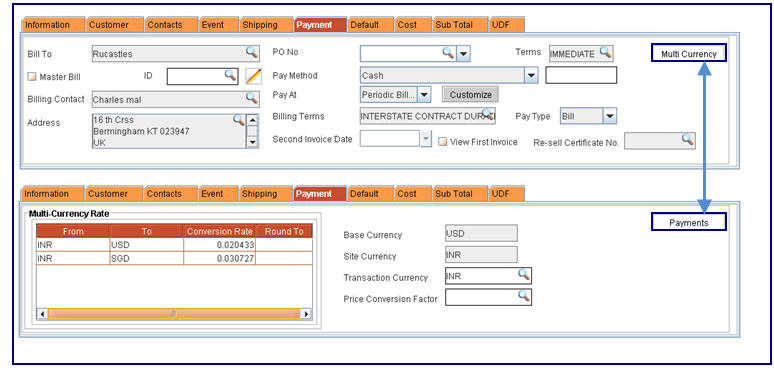This screenshot has height=371, width=774.
Task: Open the Transaction Currency lookup magnifier
Action: tap(524, 274)
